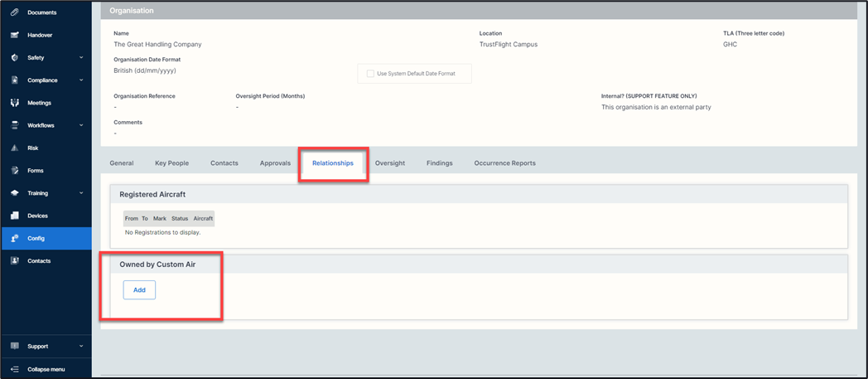Expand the Safety menu chevron
The image size is (868, 379).
pos(81,58)
